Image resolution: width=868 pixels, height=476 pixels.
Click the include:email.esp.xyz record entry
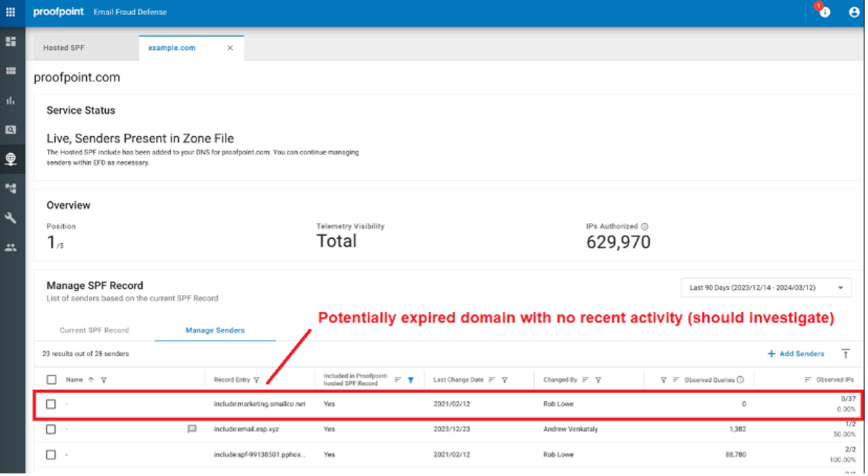246,429
